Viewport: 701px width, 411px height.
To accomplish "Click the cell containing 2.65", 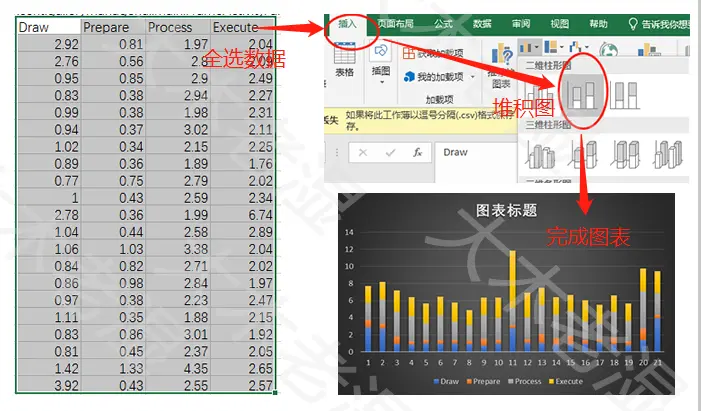I will click(x=243, y=369).
